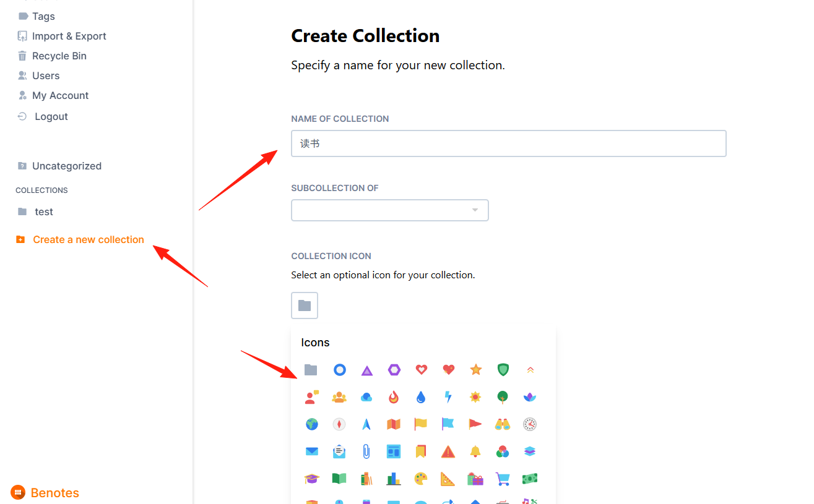Choose the sparkling red heart icon
The height and width of the screenshot is (504, 814).
[x=449, y=370]
